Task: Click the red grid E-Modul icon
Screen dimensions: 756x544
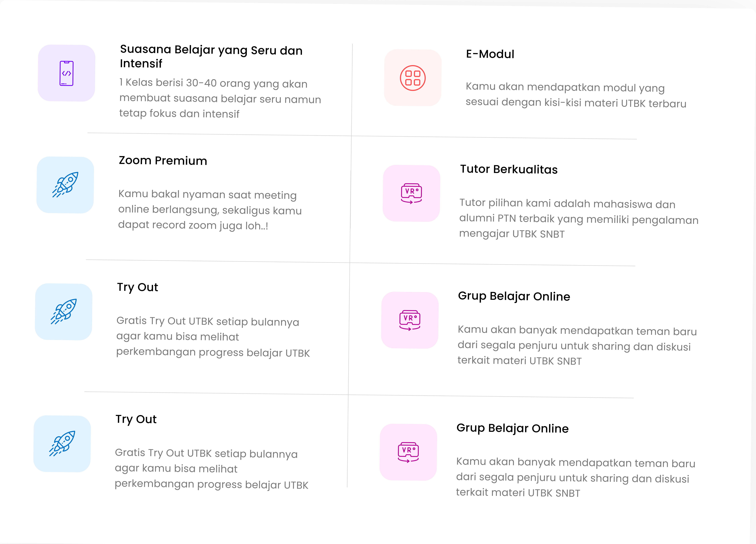Action: [413, 78]
